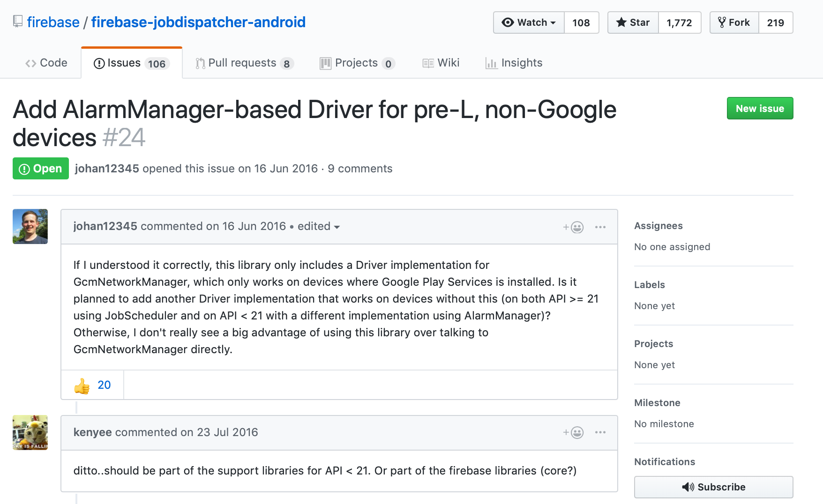Open the firebase organization link
Image resolution: width=823 pixels, height=504 pixels.
tap(53, 22)
